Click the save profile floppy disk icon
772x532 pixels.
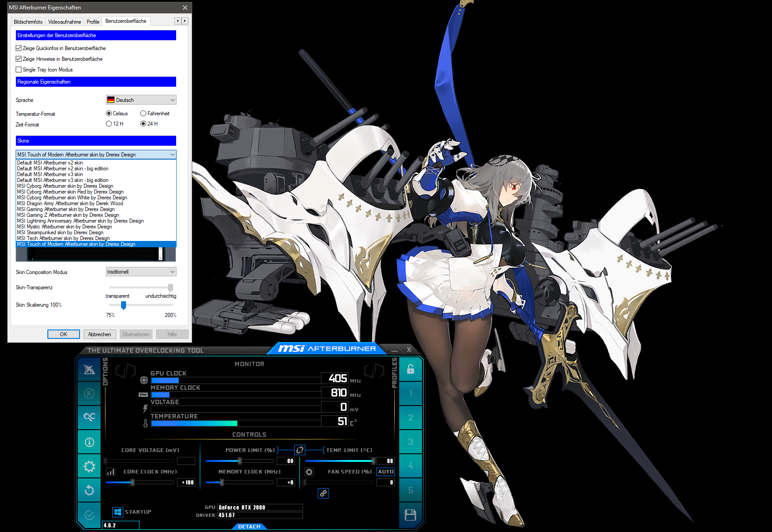410,515
